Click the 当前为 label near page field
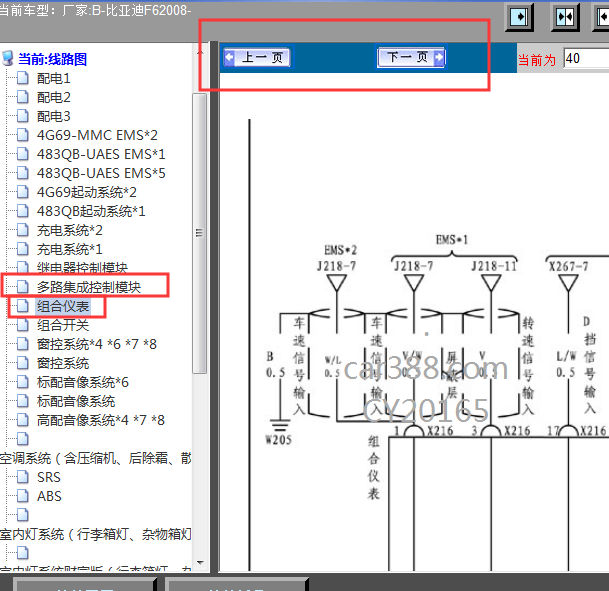Screen dimensions: 609x591 (x=537, y=60)
